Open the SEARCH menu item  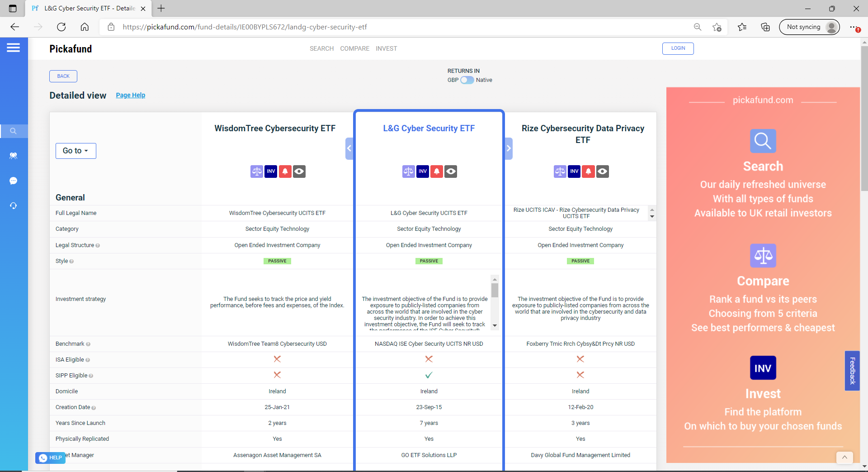(x=321, y=48)
